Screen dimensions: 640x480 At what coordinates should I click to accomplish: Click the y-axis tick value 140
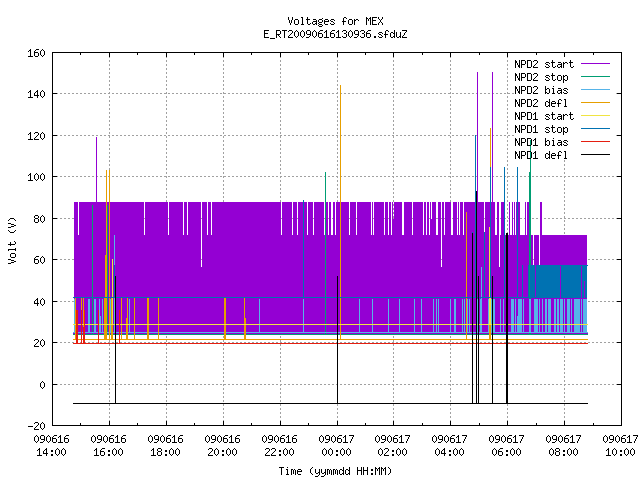(x=36, y=94)
